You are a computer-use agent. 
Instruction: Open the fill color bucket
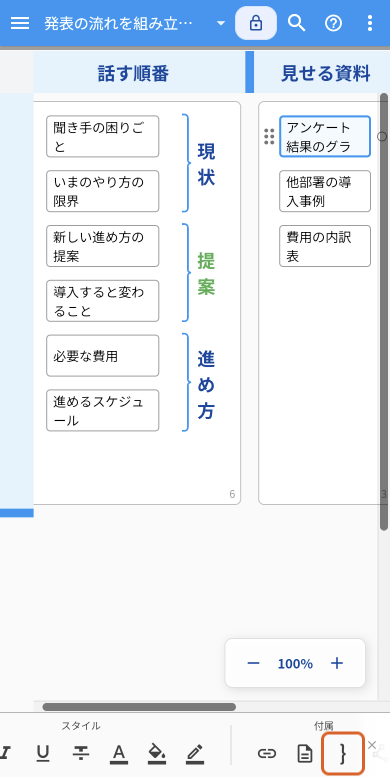pos(157,754)
